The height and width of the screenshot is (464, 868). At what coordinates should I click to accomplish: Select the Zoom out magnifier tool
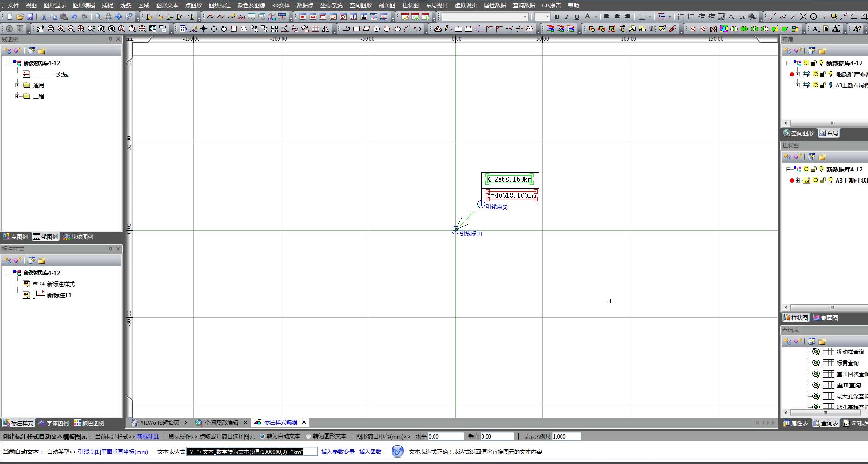[71, 29]
